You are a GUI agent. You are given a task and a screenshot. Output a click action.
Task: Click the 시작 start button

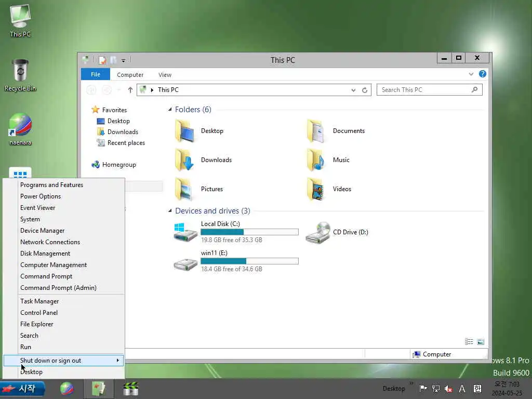pyautogui.click(x=22, y=389)
